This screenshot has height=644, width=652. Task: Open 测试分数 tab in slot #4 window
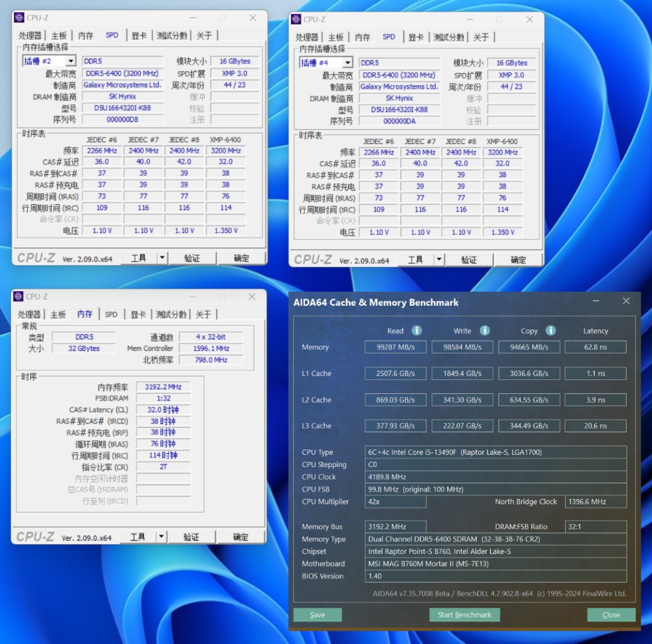(x=449, y=37)
